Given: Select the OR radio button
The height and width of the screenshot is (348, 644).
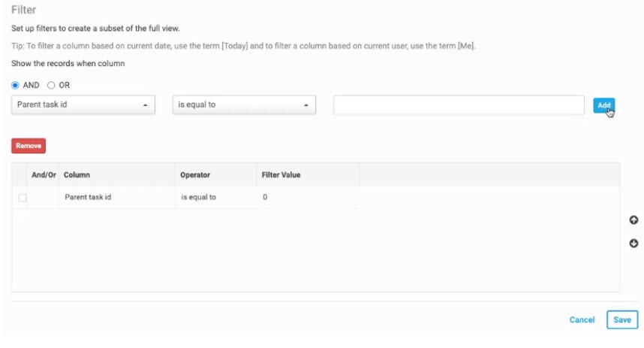Looking at the screenshot, I should pyautogui.click(x=51, y=85).
